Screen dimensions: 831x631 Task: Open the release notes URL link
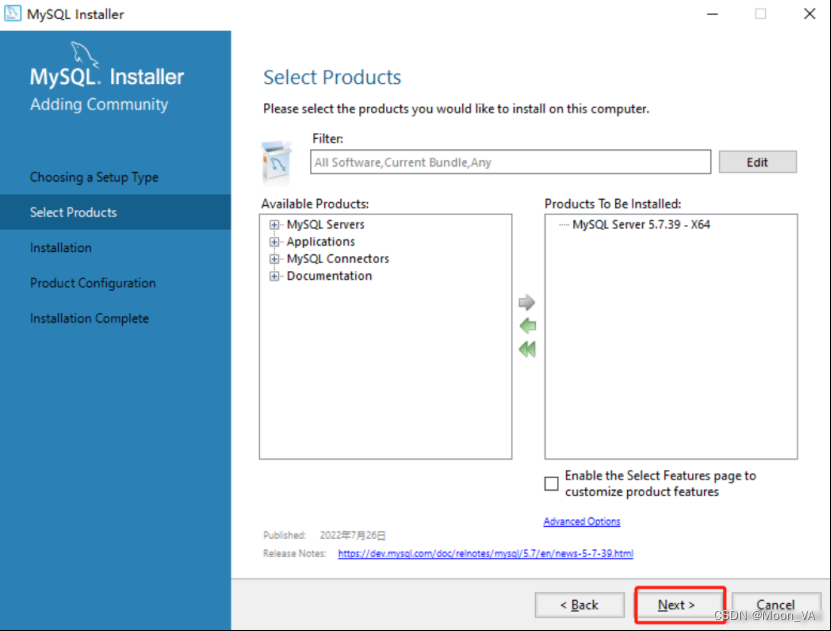[x=485, y=553]
